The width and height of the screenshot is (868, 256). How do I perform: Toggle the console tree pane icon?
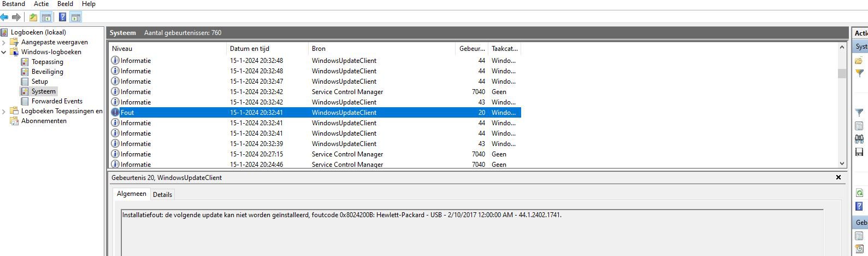[x=46, y=18]
